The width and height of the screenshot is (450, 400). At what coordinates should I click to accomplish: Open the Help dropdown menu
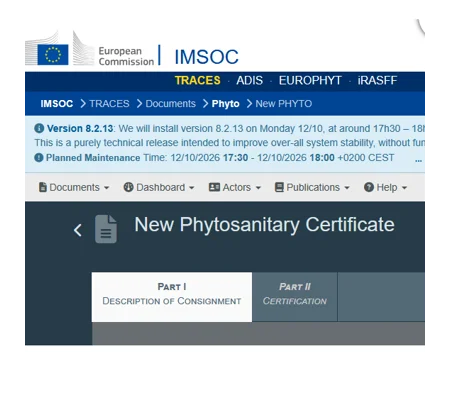pyautogui.click(x=386, y=187)
